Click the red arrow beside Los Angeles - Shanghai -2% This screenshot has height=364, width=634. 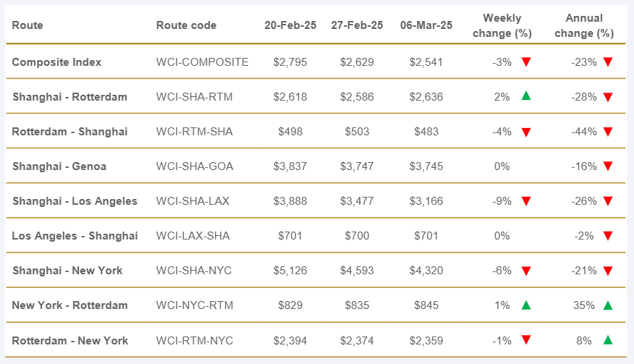tap(608, 236)
